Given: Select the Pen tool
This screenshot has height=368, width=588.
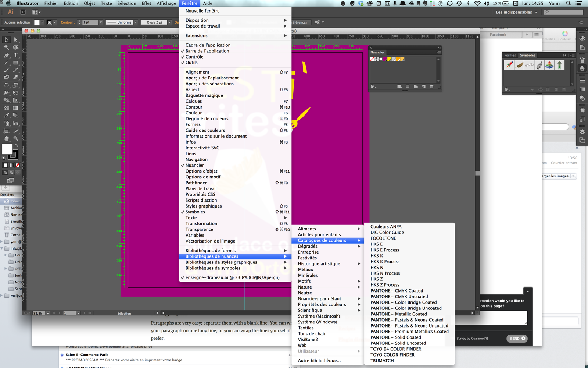Looking at the screenshot, I should point(6,55).
